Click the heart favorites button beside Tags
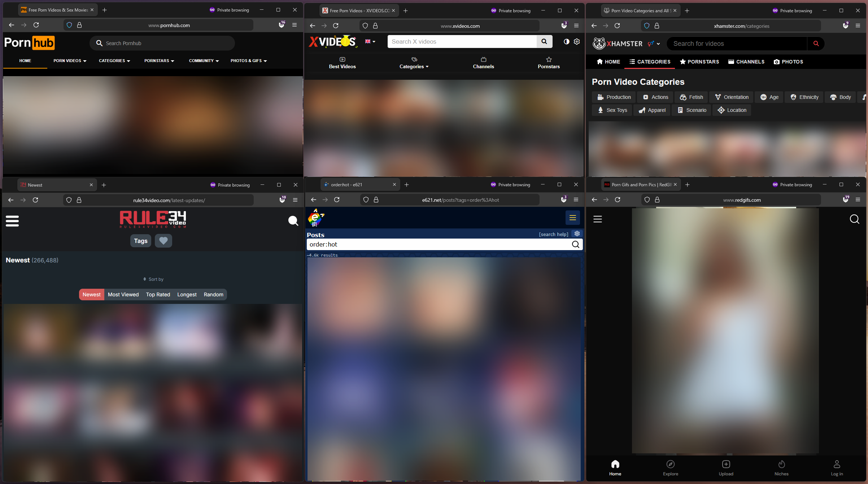Screen dimensions: 868x484 point(163,241)
